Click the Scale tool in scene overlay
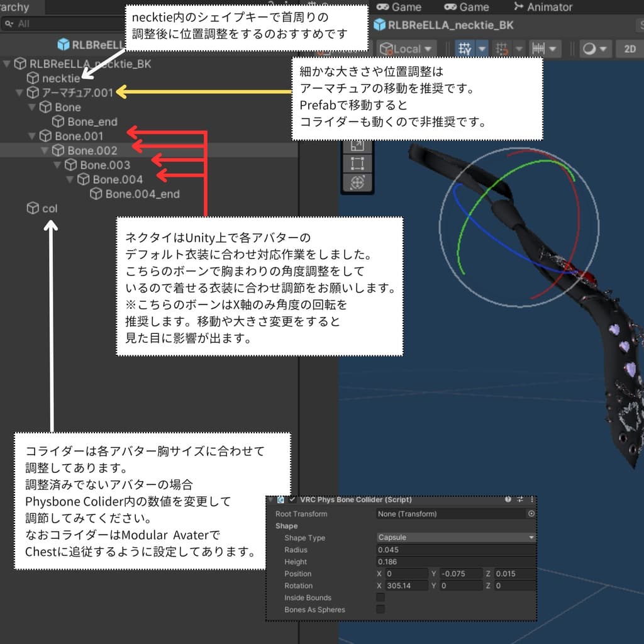This screenshot has height=644, width=644. [357, 145]
